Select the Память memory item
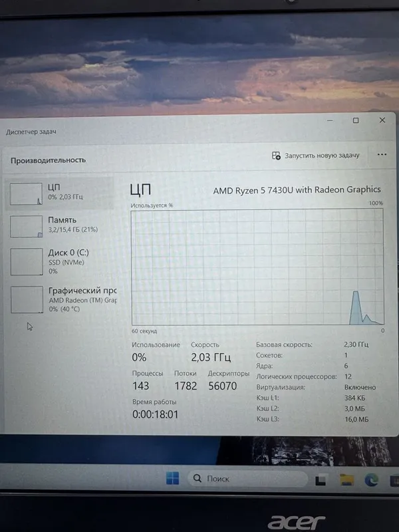This screenshot has width=399, height=532. point(60,226)
